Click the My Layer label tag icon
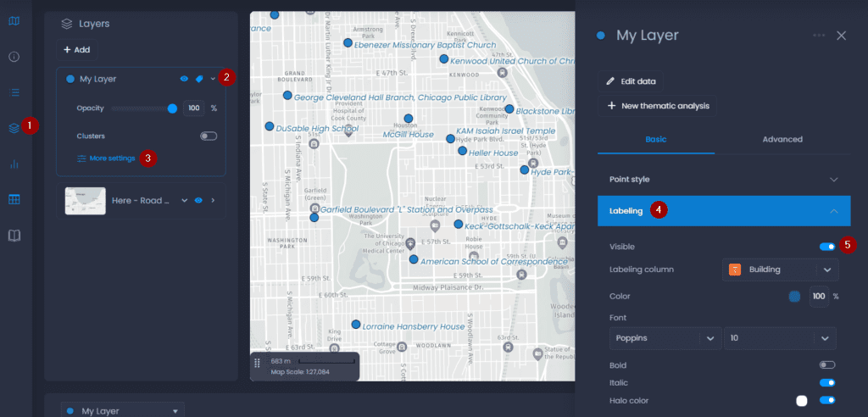868x417 pixels. [x=199, y=79]
